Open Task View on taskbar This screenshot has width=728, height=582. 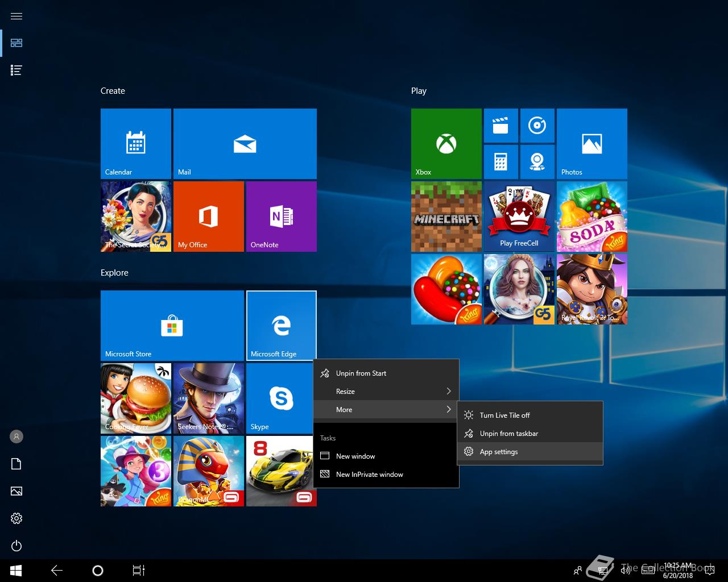pos(139,571)
